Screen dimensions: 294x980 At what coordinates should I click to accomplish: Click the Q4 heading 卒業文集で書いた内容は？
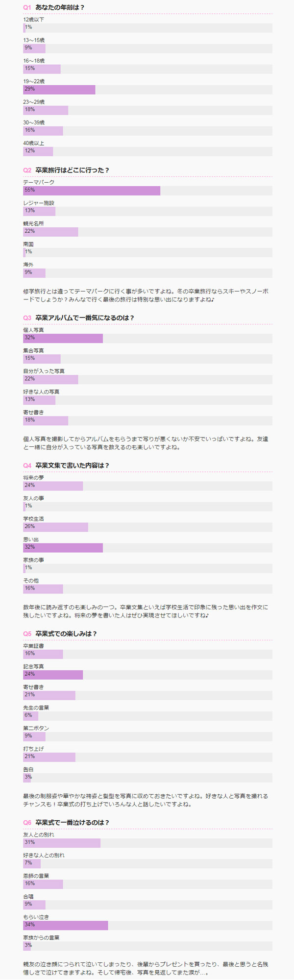[72, 465]
